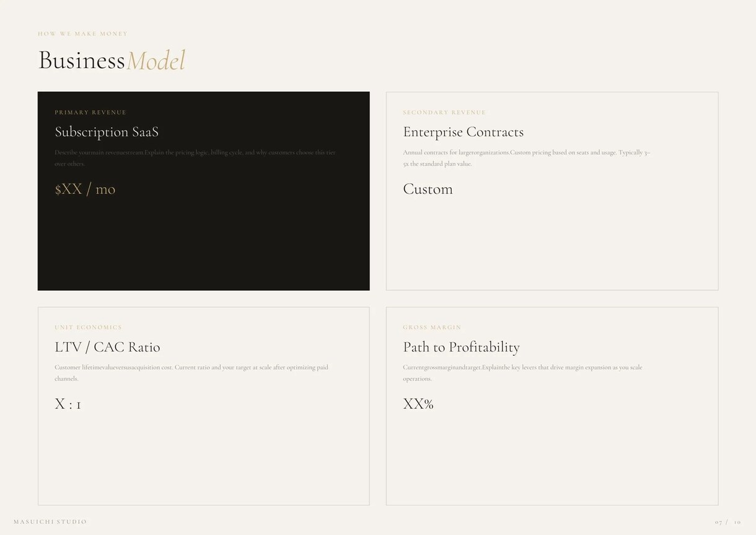Click the 'UNIT ECONOMICS' label

(88, 327)
